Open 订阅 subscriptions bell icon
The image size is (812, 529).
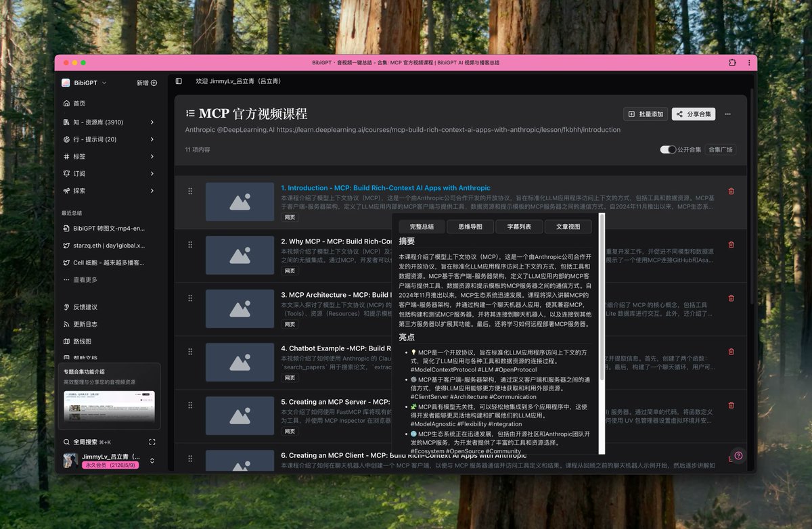pyautogui.click(x=66, y=174)
